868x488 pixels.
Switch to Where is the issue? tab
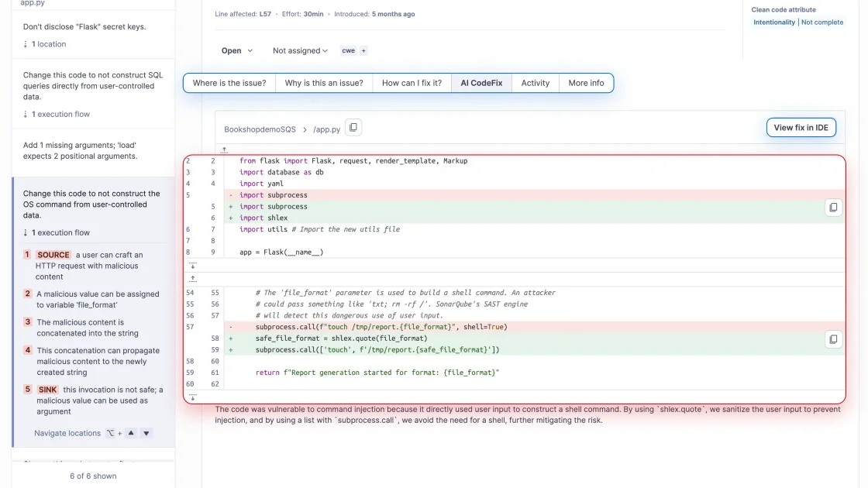pyautogui.click(x=229, y=83)
